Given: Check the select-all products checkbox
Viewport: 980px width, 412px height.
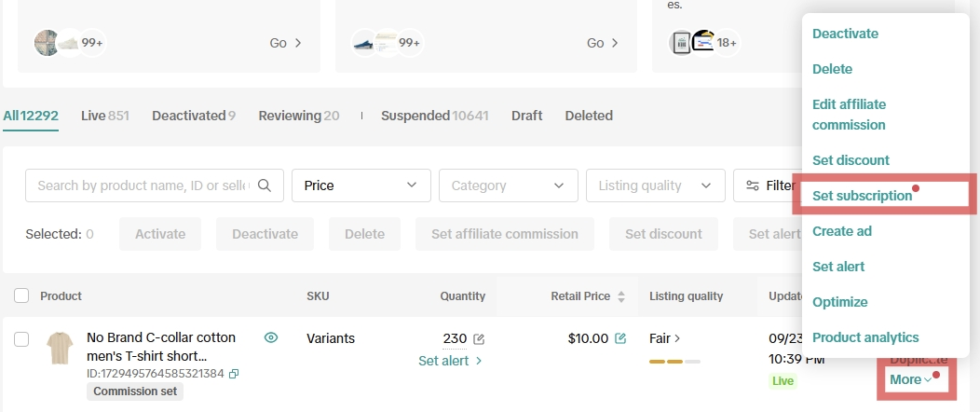Looking at the screenshot, I should click(21, 296).
